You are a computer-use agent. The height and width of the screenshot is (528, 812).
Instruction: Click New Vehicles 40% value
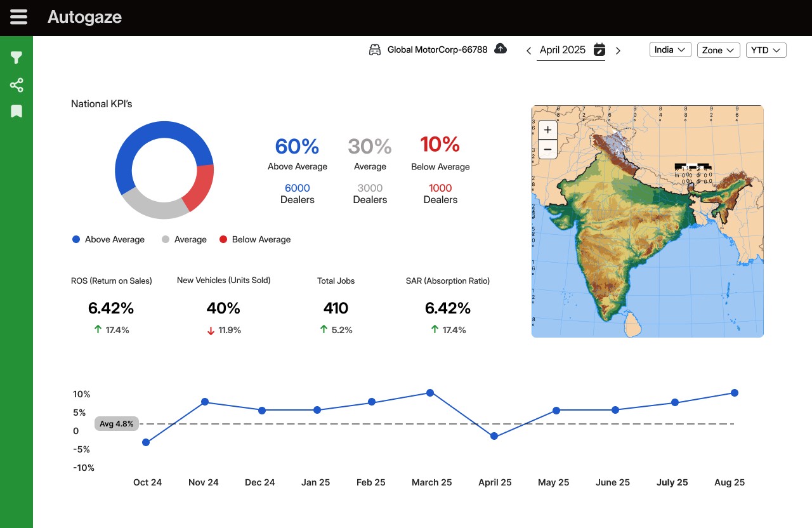click(223, 308)
